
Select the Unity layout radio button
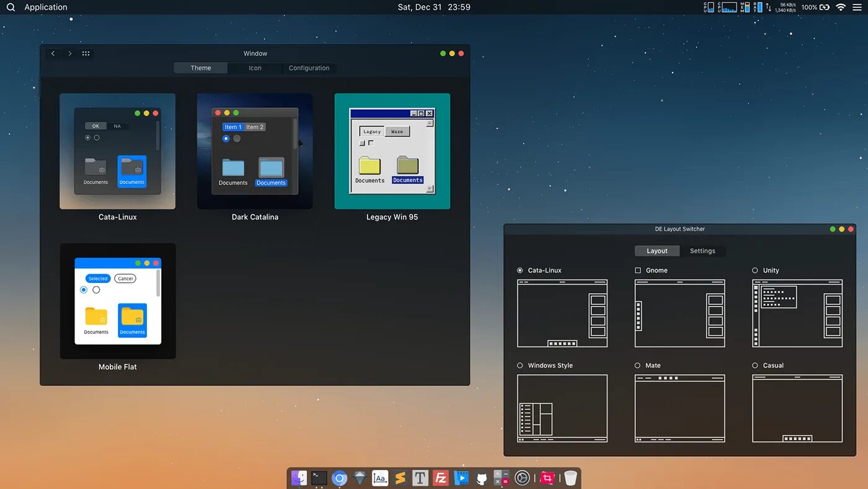click(x=755, y=271)
